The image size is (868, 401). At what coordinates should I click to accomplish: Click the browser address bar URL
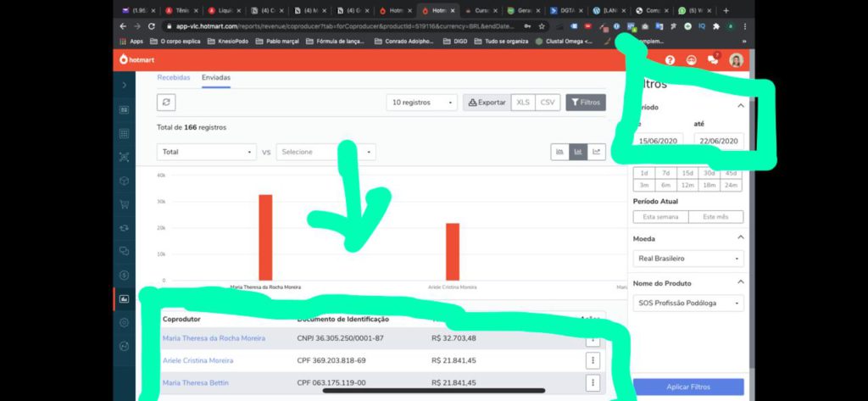[x=346, y=26]
